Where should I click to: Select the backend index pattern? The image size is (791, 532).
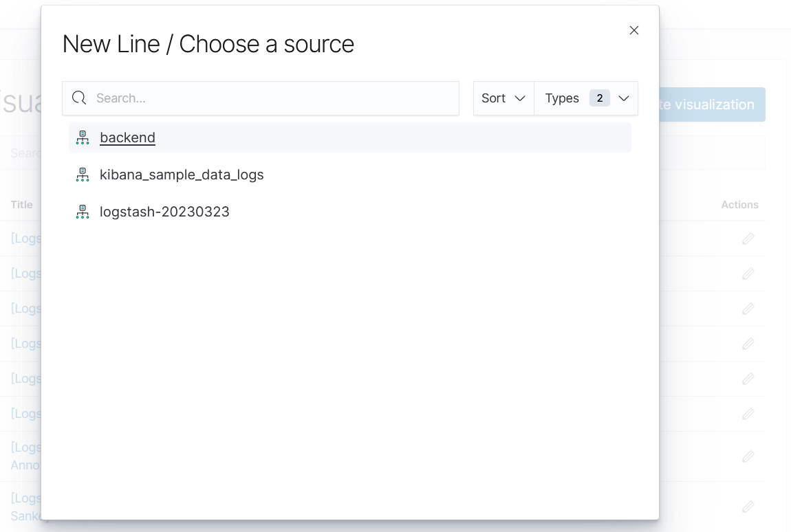tap(127, 137)
